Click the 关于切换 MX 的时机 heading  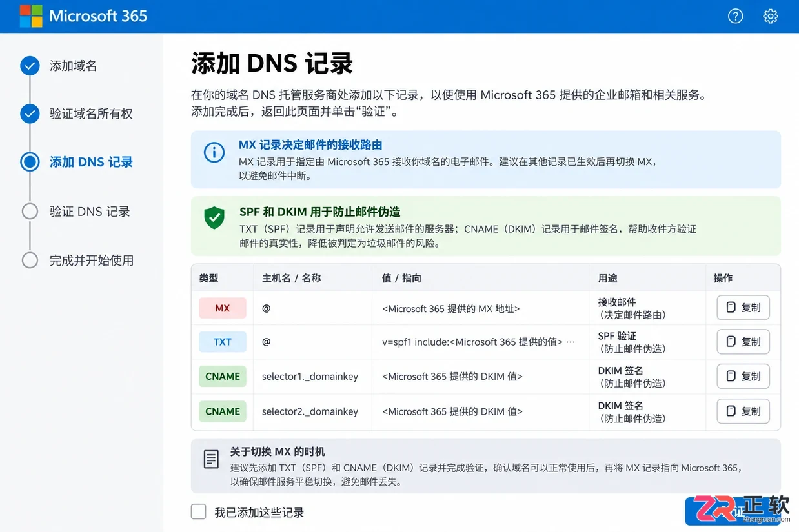point(278,452)
